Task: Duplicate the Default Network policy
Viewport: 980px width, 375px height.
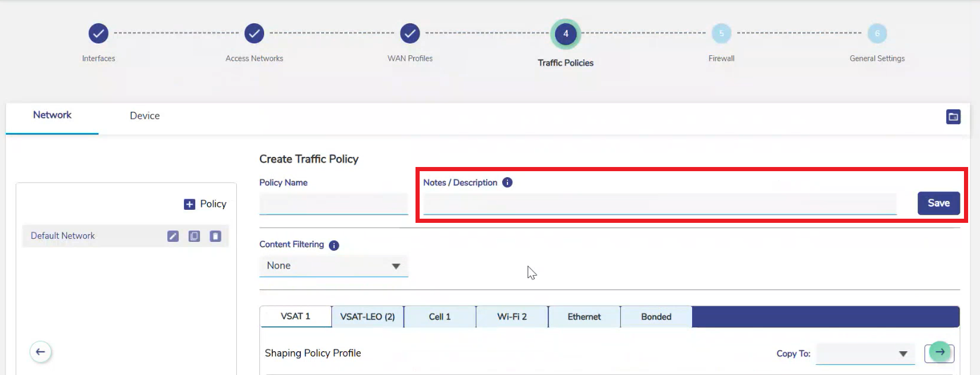Action: [194, 237]
